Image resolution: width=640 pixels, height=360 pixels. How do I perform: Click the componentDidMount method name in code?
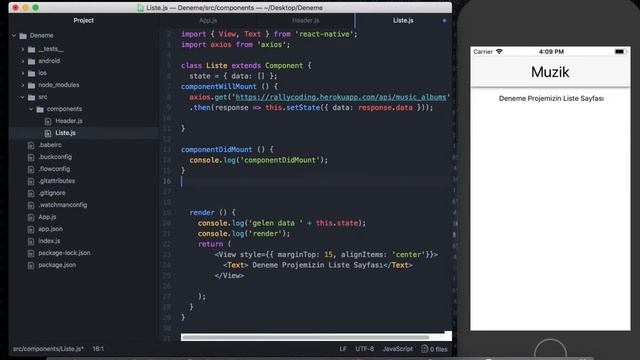(217, 149)
